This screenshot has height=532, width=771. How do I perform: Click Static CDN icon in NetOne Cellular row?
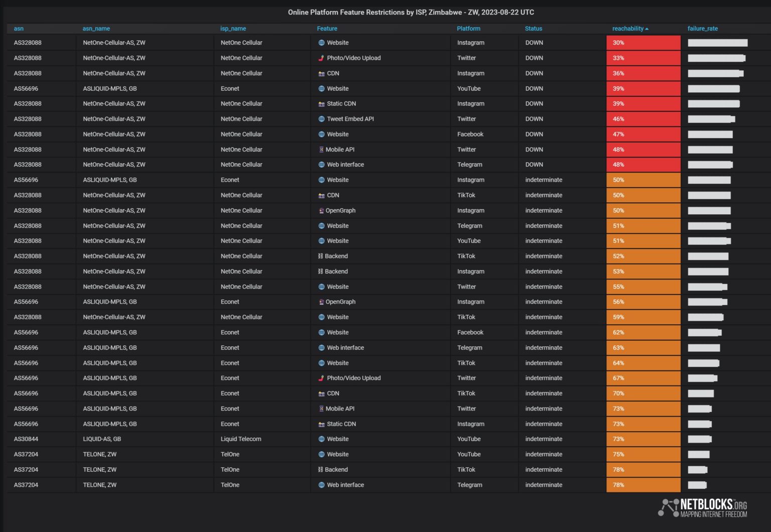pyautogui.click(x=321, y=104)
